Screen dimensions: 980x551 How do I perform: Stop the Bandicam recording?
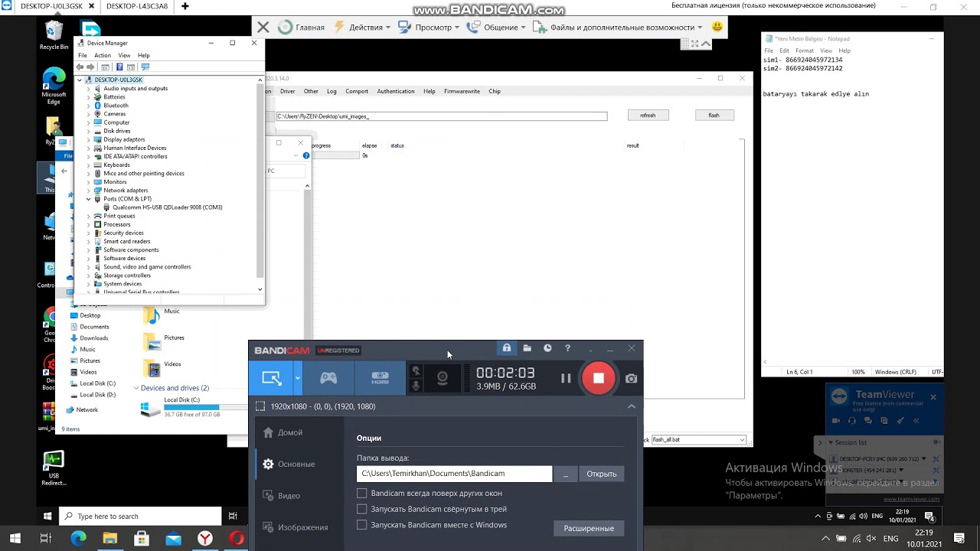point(598,378)
